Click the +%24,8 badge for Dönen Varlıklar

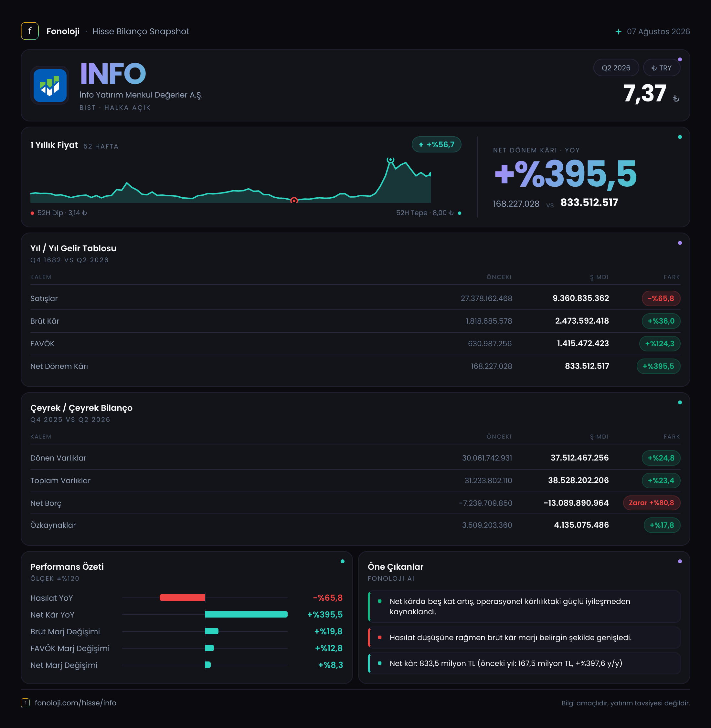point(661,458)
